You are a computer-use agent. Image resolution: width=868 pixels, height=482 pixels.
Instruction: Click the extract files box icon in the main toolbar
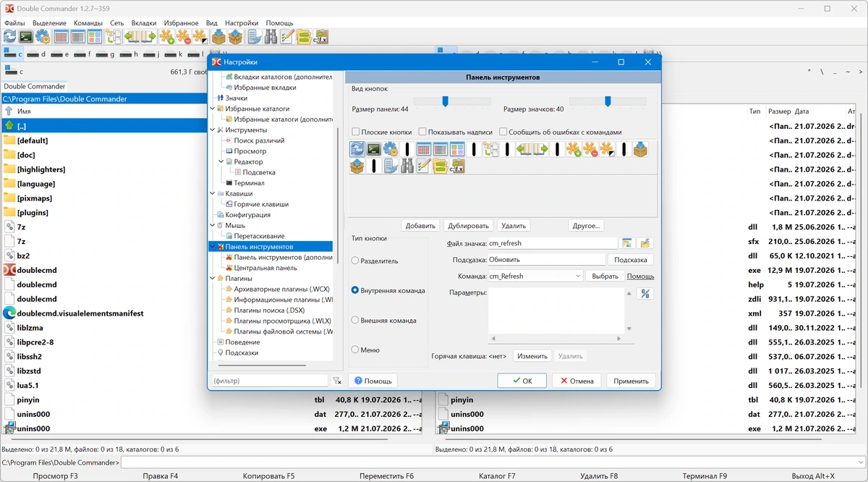tap(236, 36)
